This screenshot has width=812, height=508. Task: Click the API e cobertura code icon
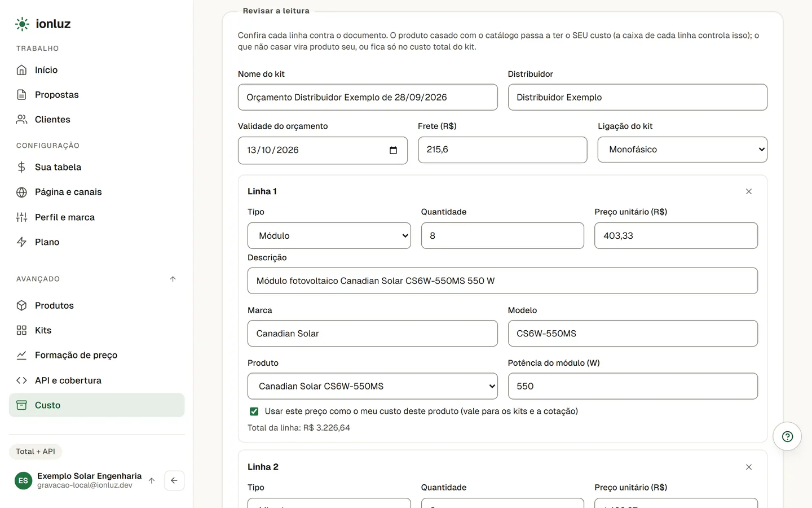(x=21, y=380)
